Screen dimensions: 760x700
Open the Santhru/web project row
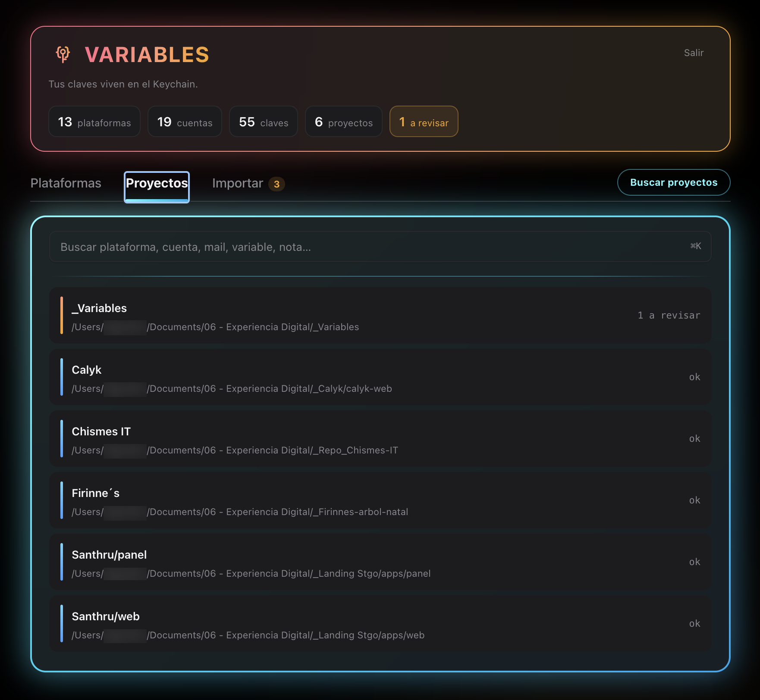pos(380,623)
